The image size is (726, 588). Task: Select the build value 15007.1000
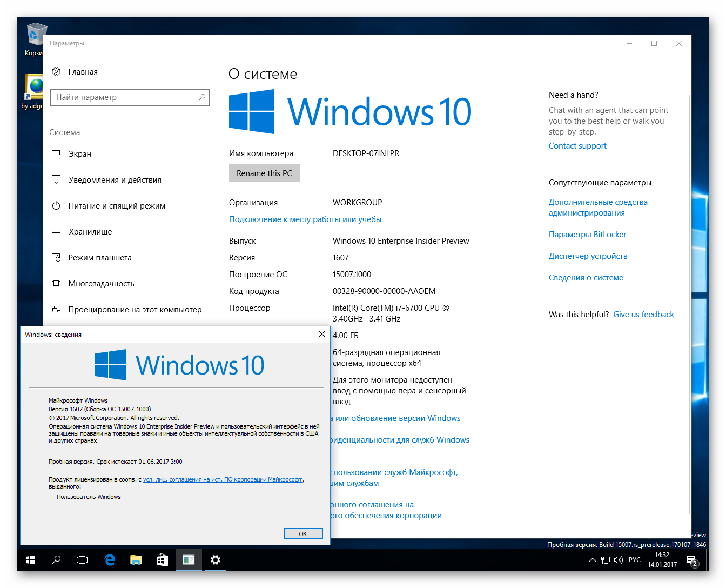[x=352, y=275]
